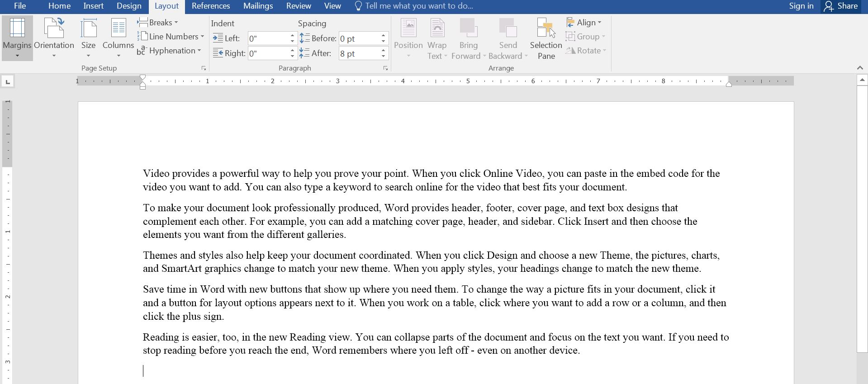Click Sign in

pos(801,6)
